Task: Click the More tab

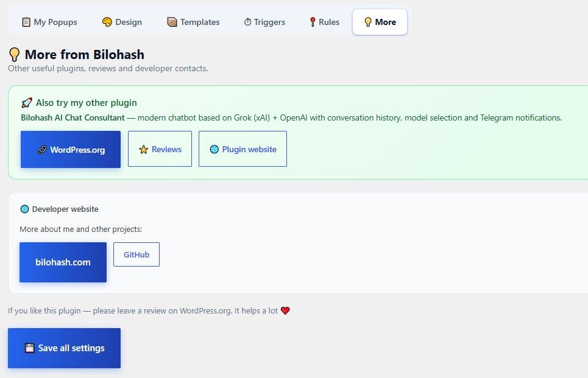Action: tap(380, 22)
